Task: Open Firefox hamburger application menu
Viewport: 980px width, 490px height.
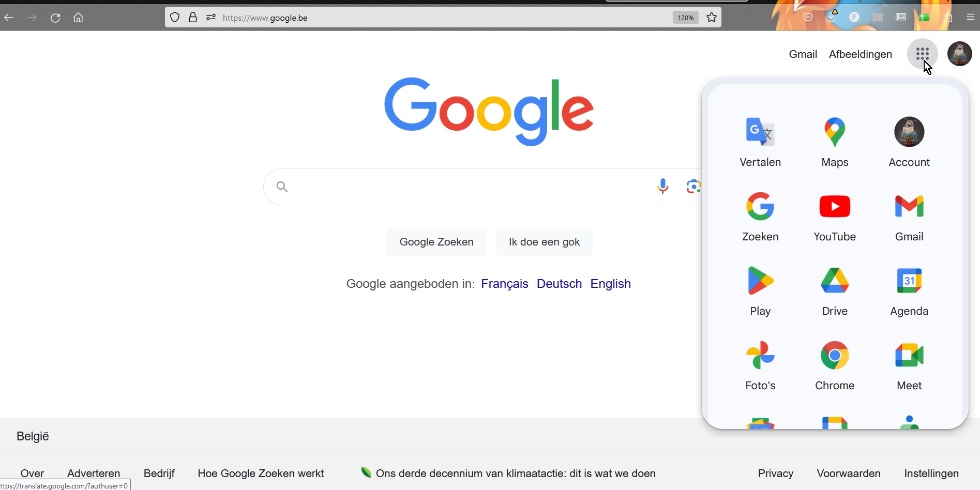Action: [x=970, y=18]
